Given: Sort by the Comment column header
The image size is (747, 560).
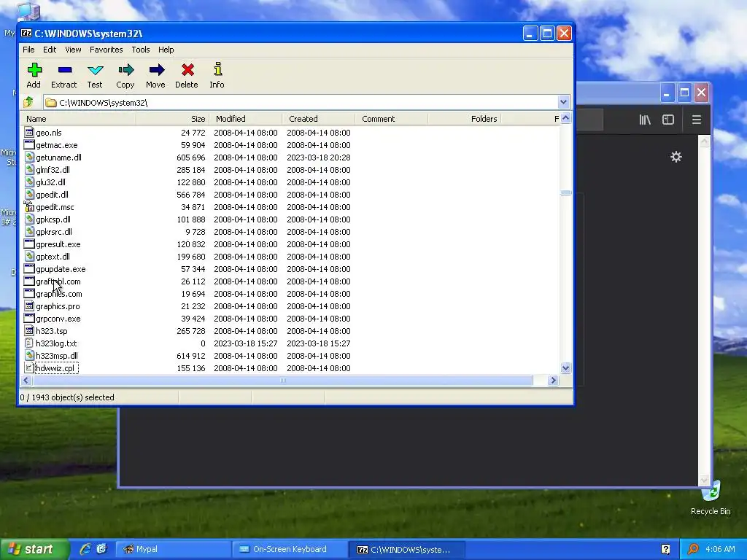Looking at the screenshot, I should pyautogui.click(x=391, y=119).
